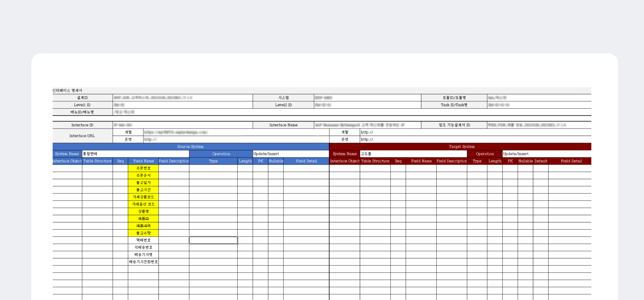Select the blue 'Field Name' column header
The height and width of the screenshot is (300, 644).
143,161
